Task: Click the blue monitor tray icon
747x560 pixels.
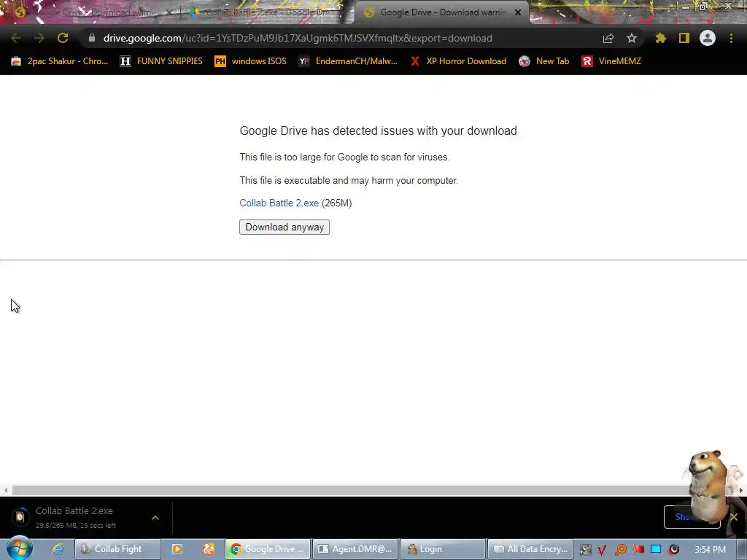Action: coord(656,550)
